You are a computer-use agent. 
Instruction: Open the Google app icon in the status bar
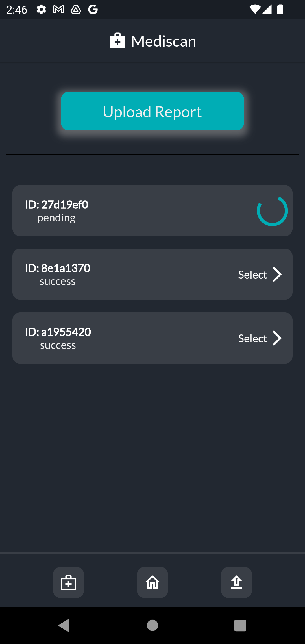point(93,9)
